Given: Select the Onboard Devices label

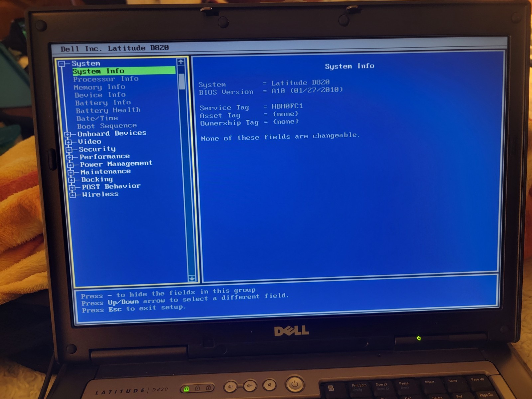Looking at the screenshot, I should pyautogui.click(x=112, y=134).
